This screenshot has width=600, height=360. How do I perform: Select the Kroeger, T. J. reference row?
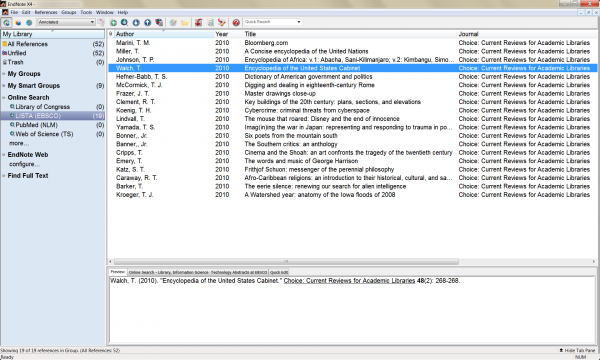pos(352,195)
